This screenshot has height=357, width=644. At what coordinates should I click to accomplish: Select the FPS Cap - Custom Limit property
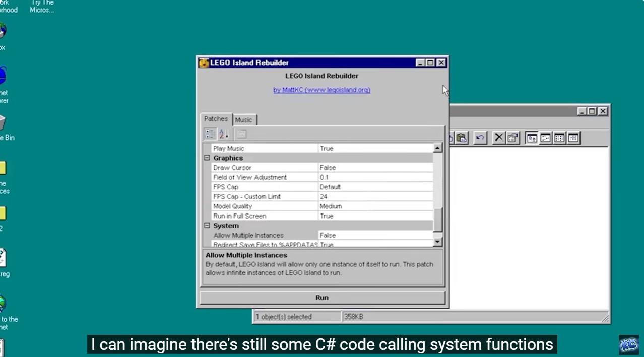point(247,196)
